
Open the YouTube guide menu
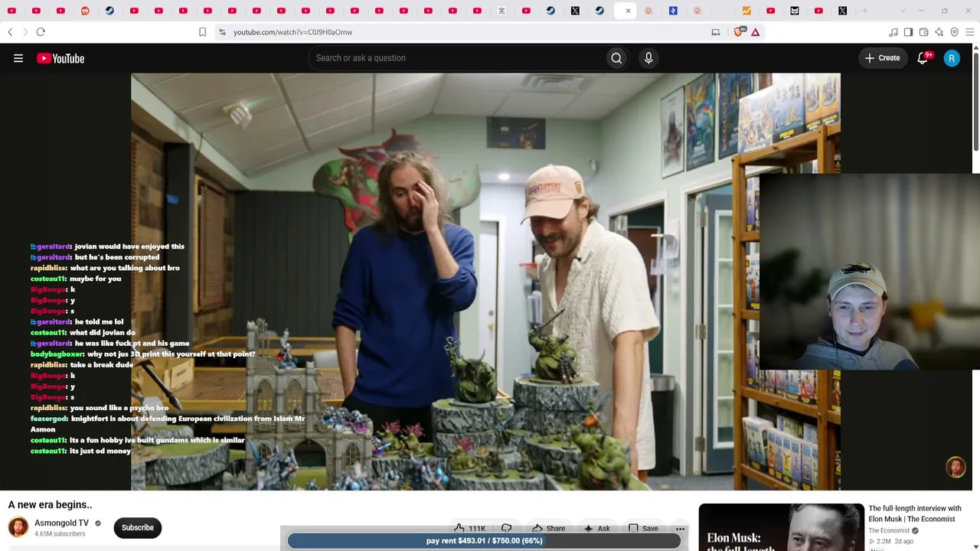coord(18,58)
